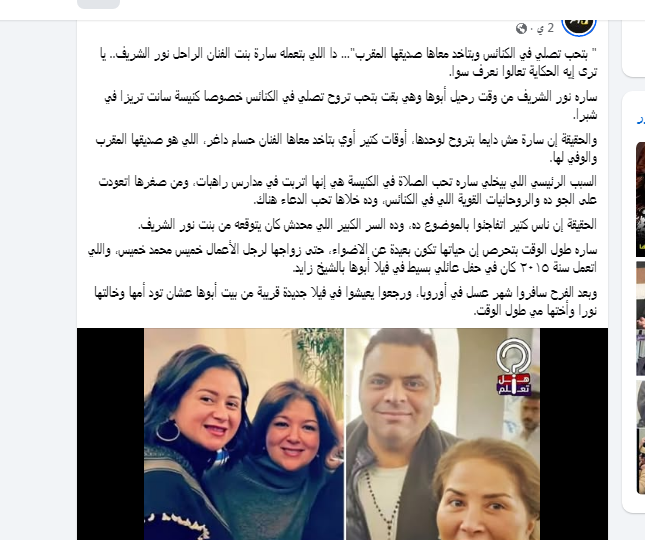
Task: Open the second sidebar thumbnail
Action: (640, 318)
